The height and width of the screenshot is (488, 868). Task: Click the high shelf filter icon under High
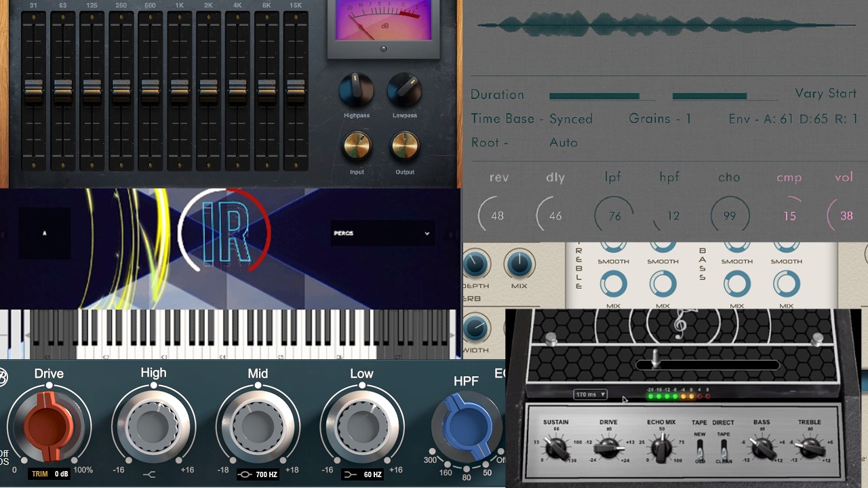[150, 474]
